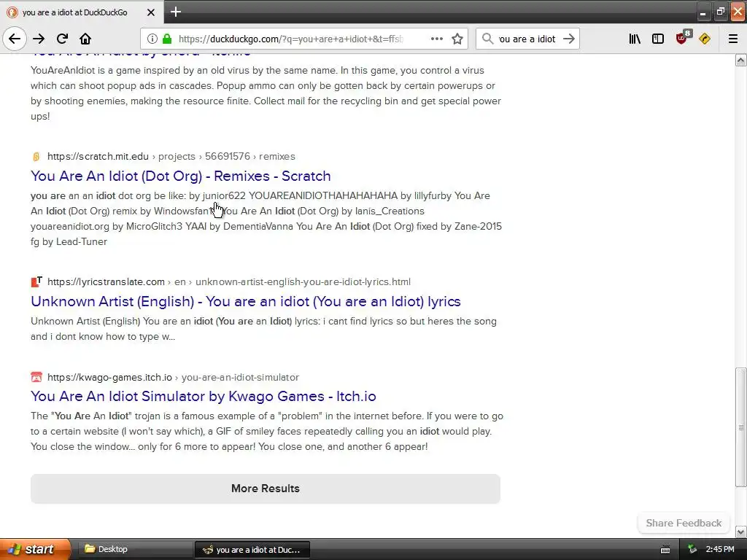Select 'you are a idiot at Duc...' taskbar item

(x=252, y=550)
